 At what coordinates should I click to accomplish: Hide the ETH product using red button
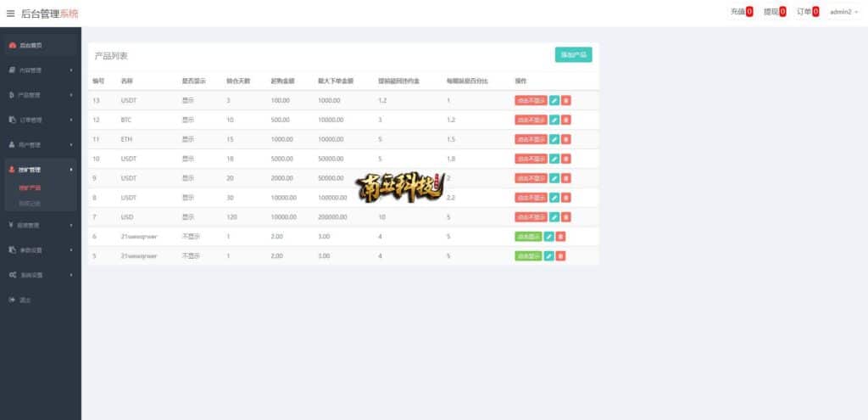531,139
